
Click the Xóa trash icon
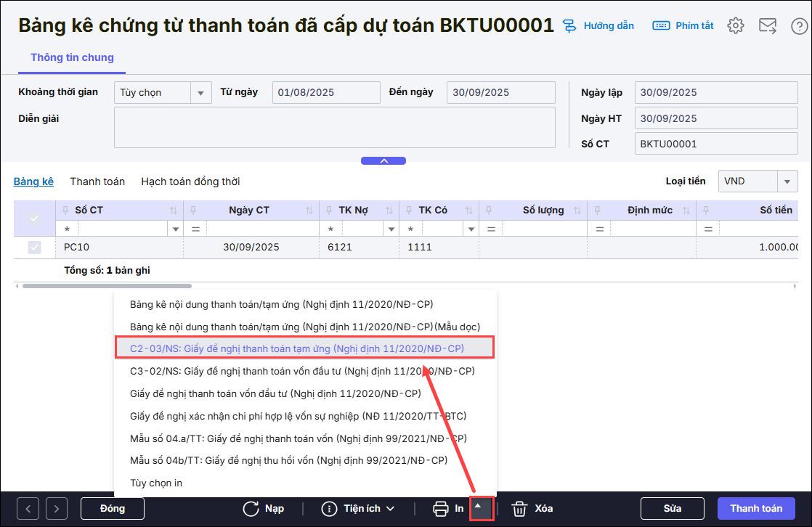point(519,508)
